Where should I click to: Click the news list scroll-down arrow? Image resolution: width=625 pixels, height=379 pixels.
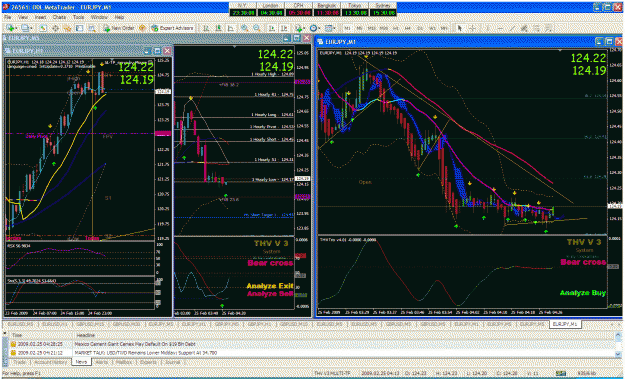pos(619,354)
